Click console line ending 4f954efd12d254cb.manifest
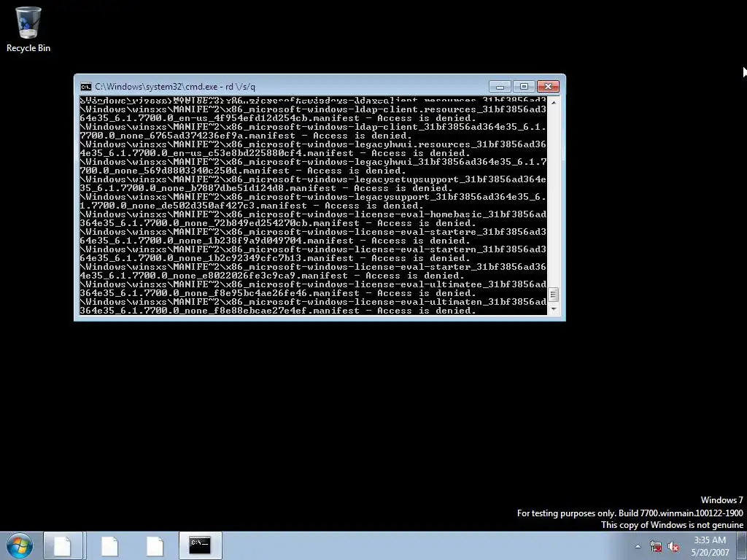Viewport: 747px width, 560px height. [x=278, y=118]
